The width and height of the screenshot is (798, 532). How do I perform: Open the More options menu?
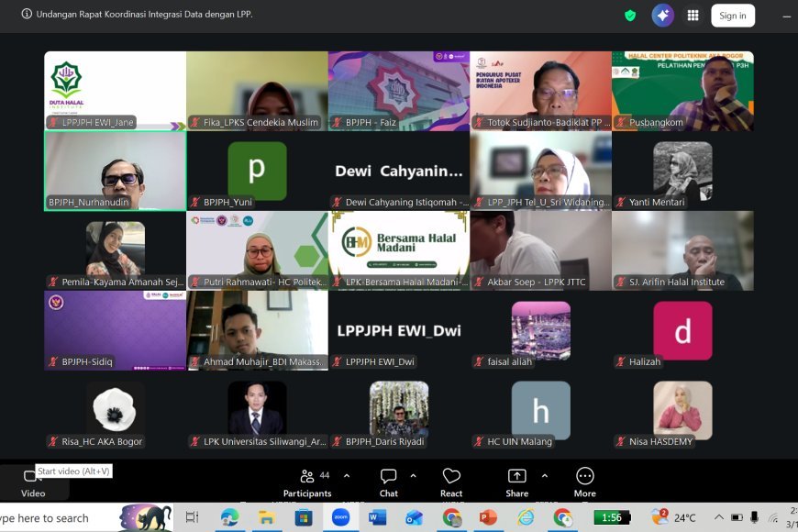[585, 483]
